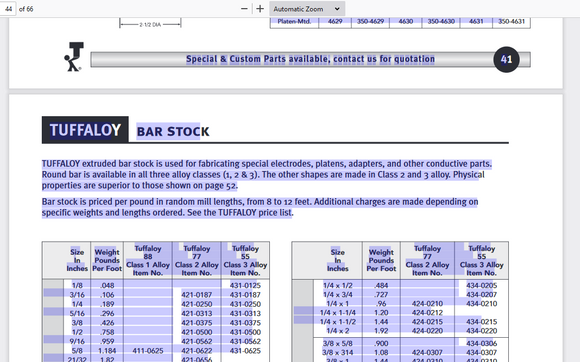The image size is (580, 362).
Task: Click the BAR STOCK heading
Action: pos(173,131)
